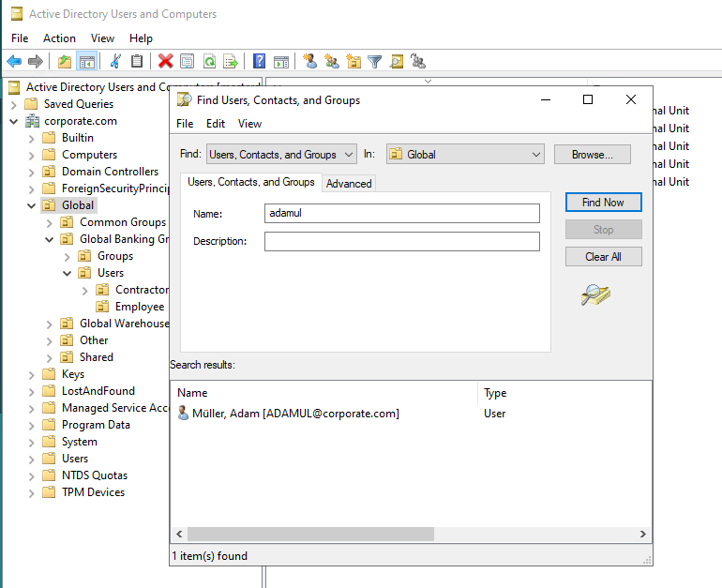Select the LostAndFound tree item
The width and height of the screenshot is (722, 588).
click(x=98, y=391)
